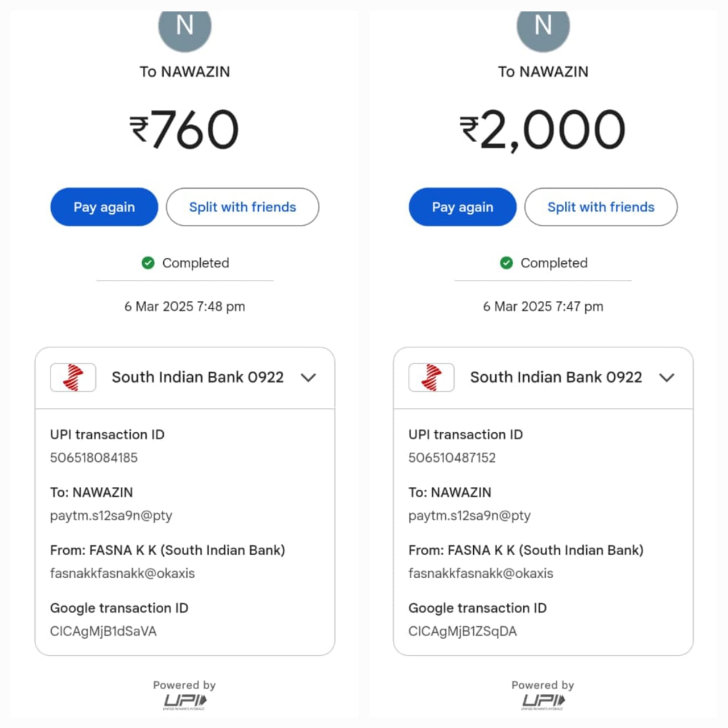Tap Google transaction ID CICAgMjB1dSaVA
The width and height of the screenshot is (728, 728).
coord(103,631)
